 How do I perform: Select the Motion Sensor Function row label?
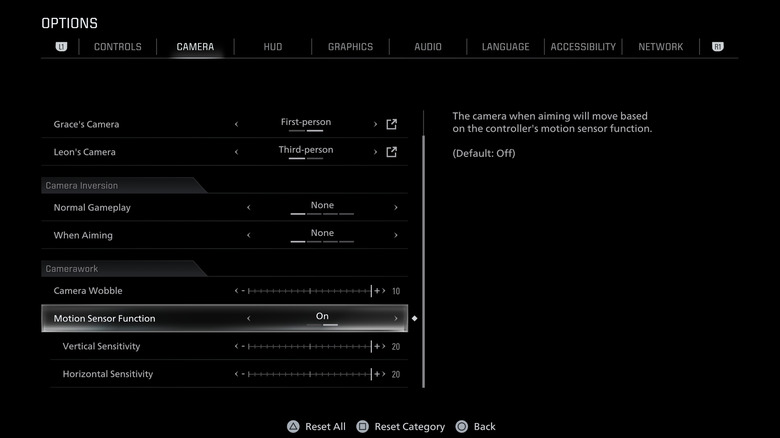tap(104, 319)
